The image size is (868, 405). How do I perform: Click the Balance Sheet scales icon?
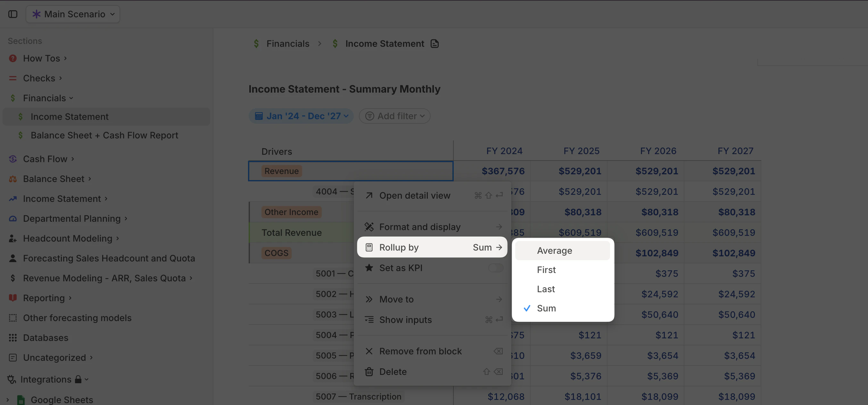(13, 178)
